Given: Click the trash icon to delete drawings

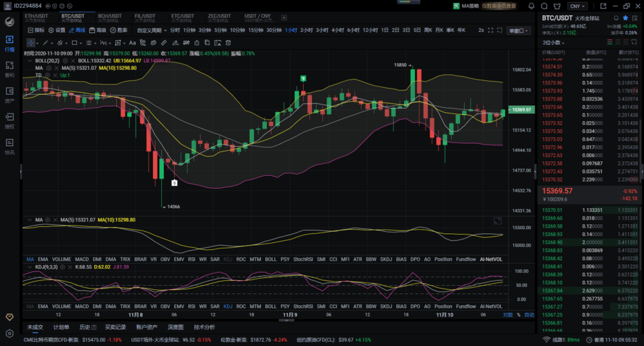Looking at the screenshot, I should [x=228, y=43].
